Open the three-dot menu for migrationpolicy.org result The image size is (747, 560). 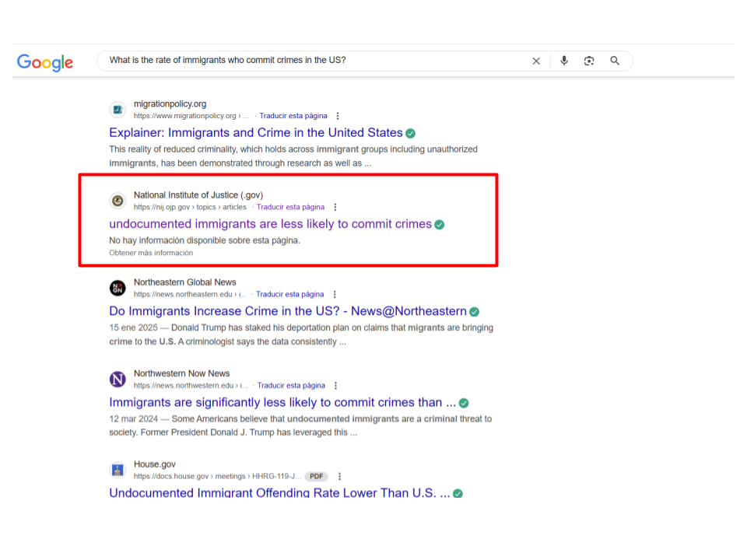[338, 116]
